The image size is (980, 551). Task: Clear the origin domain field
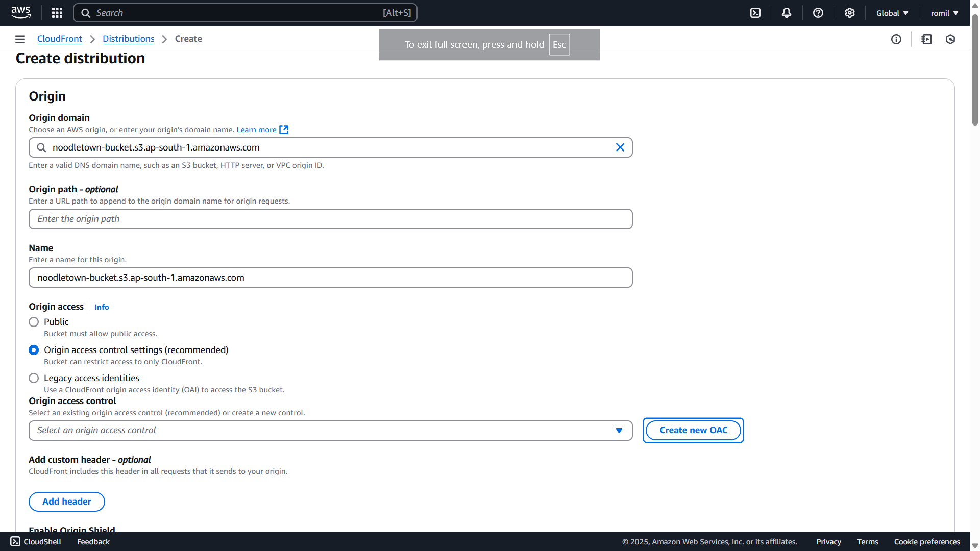pyautogui.click(x=620, y=147)
